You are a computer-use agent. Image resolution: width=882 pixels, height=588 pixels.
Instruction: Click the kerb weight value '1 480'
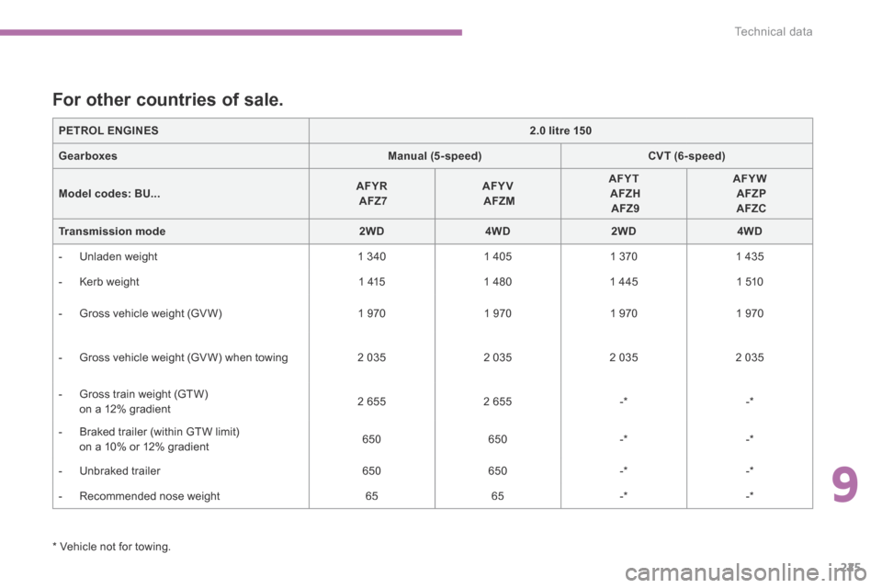pyautogui.click(x=498, y=282)
